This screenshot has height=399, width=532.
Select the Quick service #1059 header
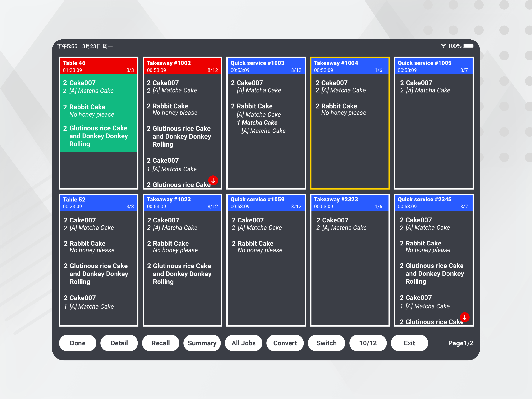click(x=266, y=203)
